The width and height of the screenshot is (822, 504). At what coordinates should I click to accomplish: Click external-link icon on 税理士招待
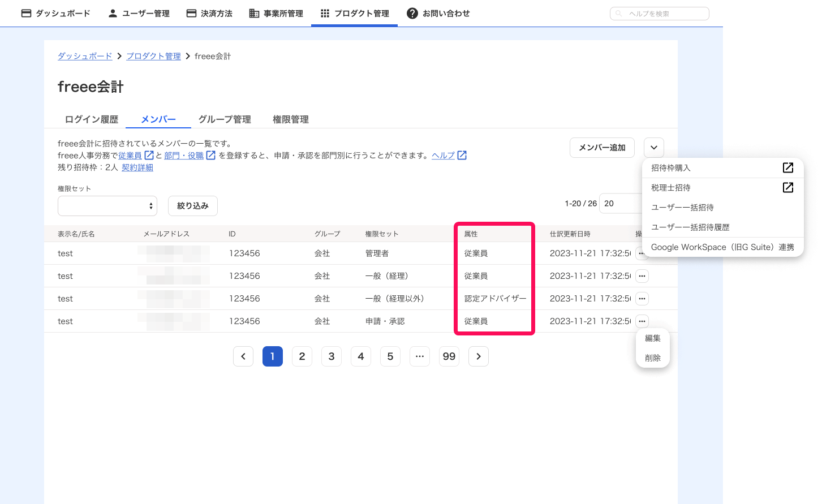coord(787,187)
